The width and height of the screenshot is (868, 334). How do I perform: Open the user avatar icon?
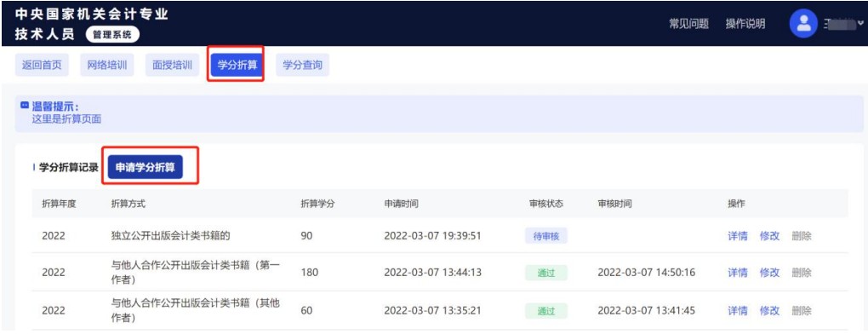coord(803,24)
